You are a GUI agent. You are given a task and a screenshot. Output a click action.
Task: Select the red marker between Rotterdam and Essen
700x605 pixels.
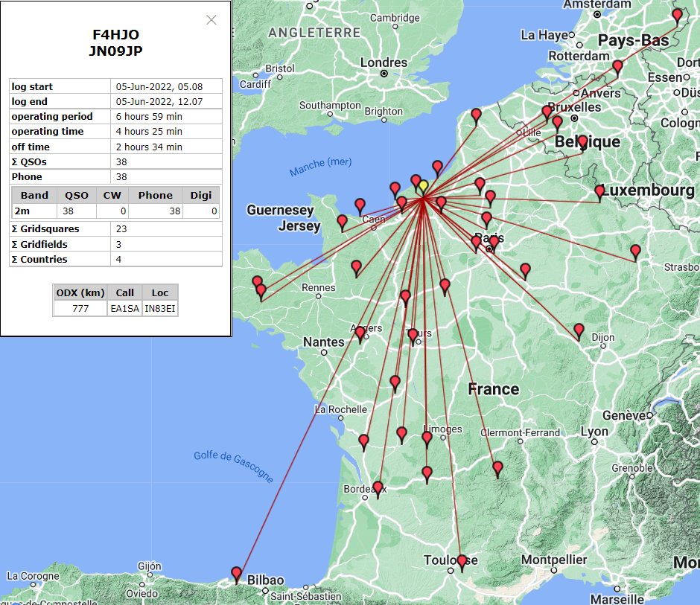pyautogui.click(x=618, y=68)
